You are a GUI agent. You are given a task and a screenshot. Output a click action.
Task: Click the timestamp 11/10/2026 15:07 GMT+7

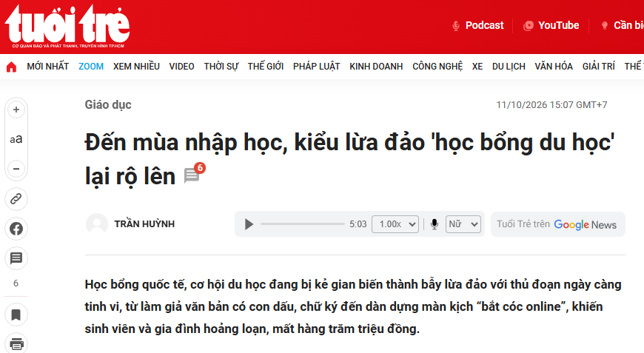point(551,105)
